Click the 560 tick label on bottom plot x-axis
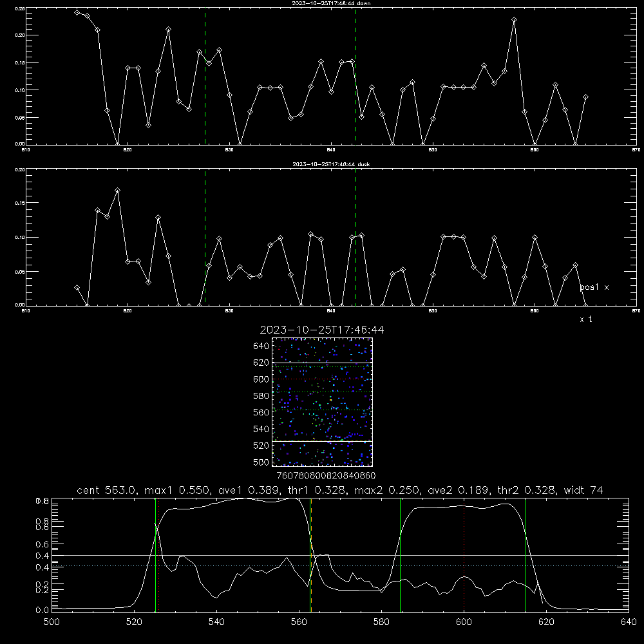 tap(299, 622)
